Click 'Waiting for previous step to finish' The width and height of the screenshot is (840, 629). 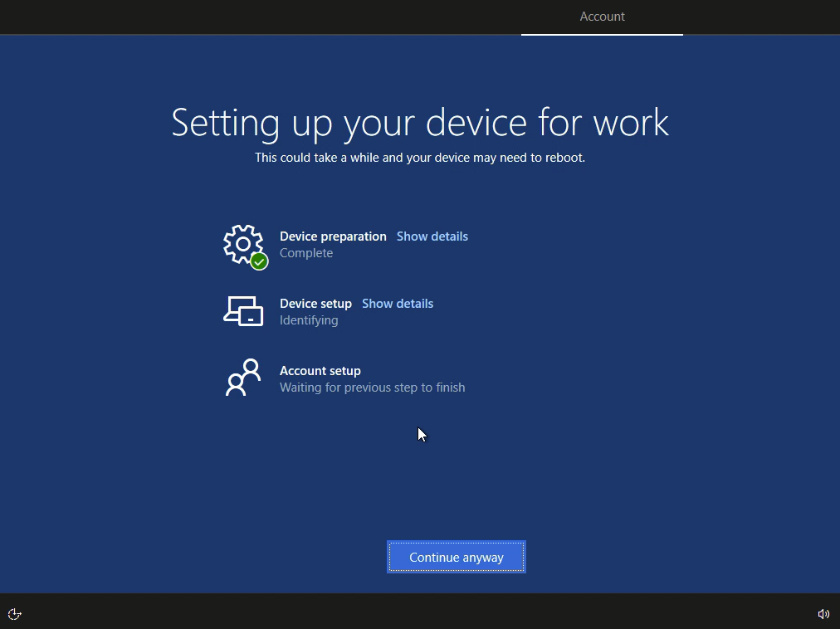[x=372, y=388]
